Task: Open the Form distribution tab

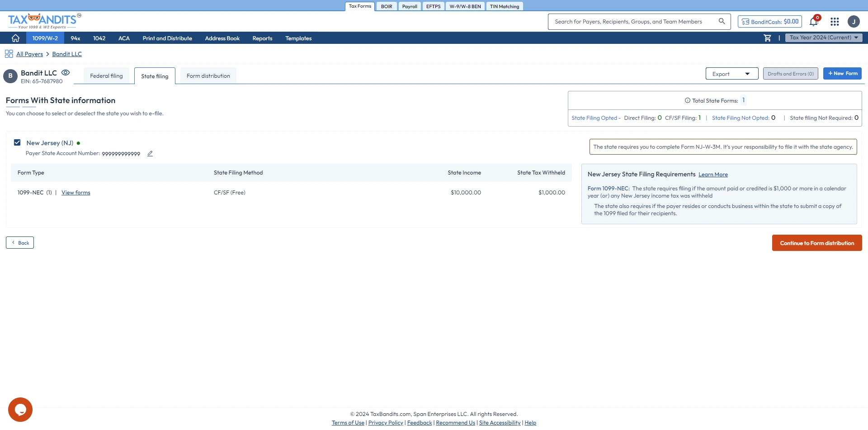Action: 208,76
